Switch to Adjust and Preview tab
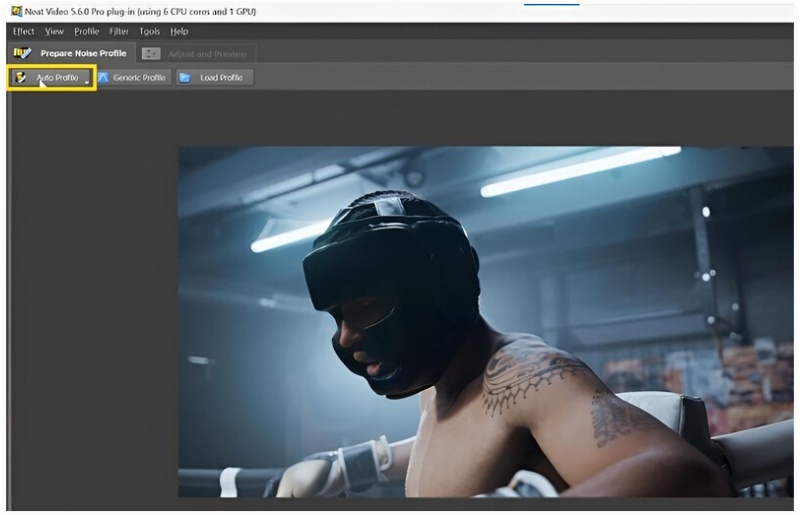This screenshot has height=515, width=800. click(x=208, y=54)
